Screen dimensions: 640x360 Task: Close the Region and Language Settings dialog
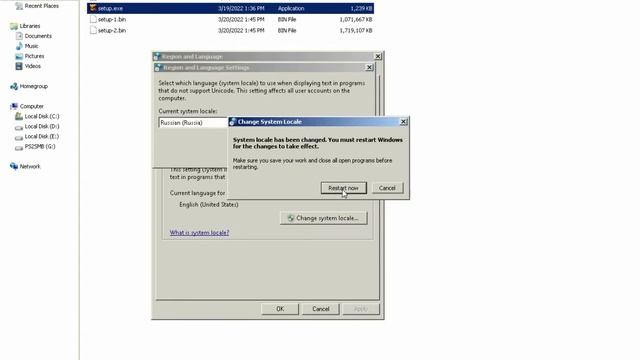369,67
